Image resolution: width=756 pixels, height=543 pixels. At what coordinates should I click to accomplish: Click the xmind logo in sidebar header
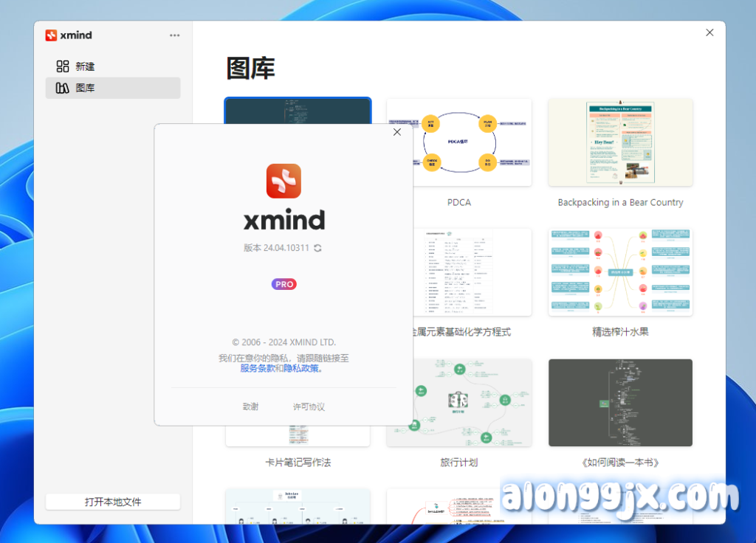point(69,35)
